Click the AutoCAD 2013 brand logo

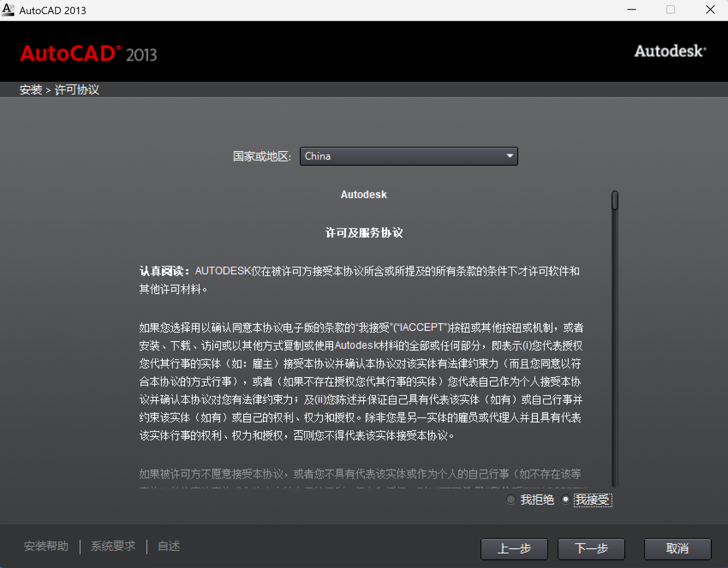(88, 53)
